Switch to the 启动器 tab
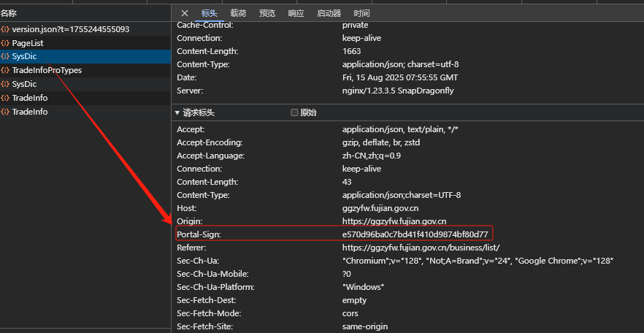Screen dimensions: 644x333 click(x=329, y=13)
